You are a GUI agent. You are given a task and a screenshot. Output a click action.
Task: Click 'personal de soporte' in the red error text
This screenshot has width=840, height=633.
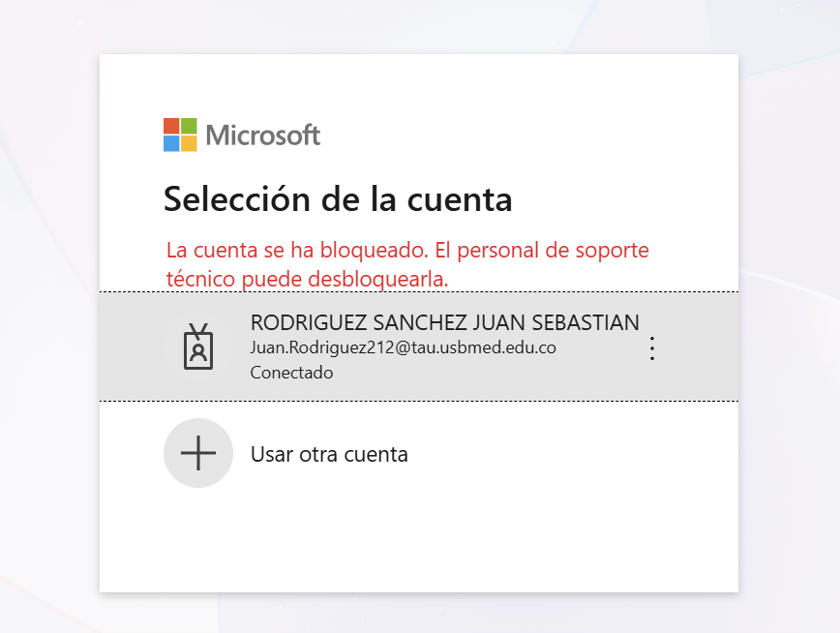(x=553, y=251)
